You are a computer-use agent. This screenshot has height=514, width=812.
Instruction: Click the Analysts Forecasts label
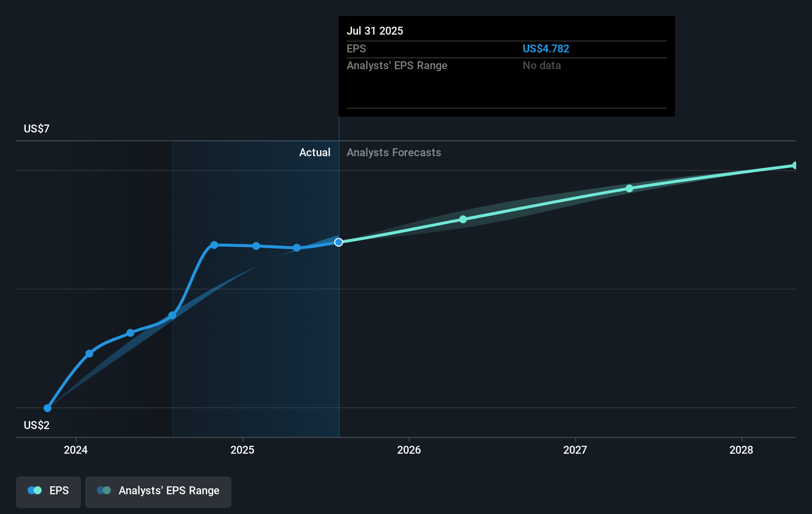[x=394, y=153]
